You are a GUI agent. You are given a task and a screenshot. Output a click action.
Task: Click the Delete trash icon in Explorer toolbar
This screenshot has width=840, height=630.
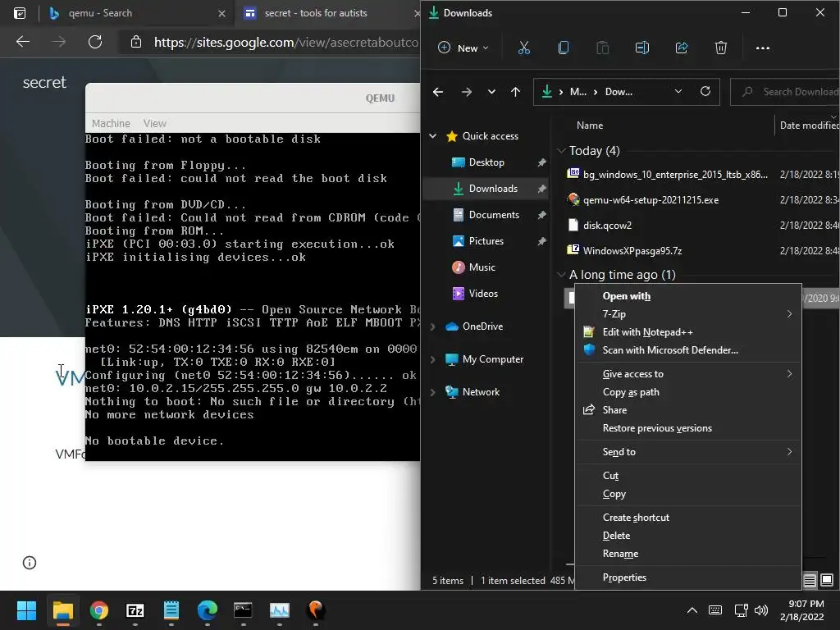pos(720,48)
